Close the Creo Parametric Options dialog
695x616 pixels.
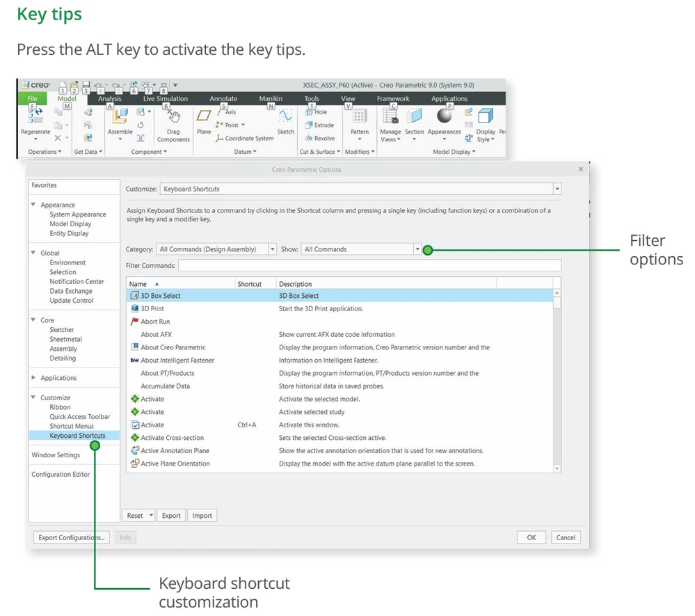(580, 169)
